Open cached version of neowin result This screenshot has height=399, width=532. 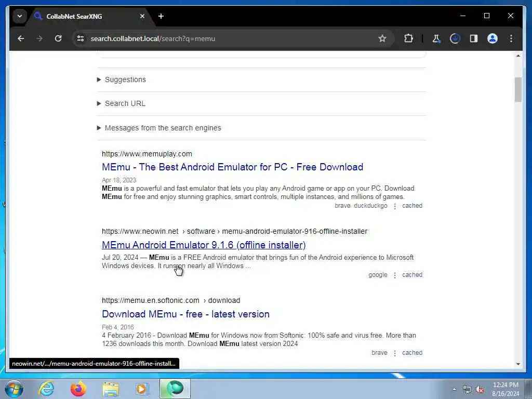click(x=412, y=275)
